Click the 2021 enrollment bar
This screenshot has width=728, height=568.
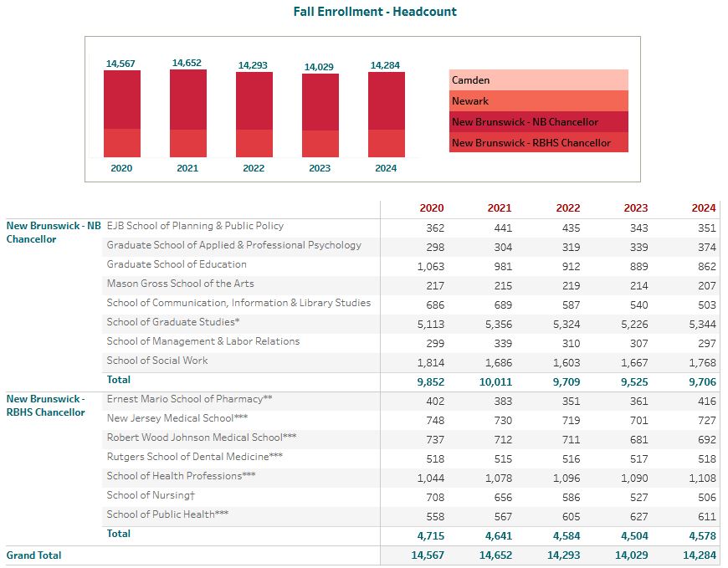pyautogui.click(x=188, y=113)
